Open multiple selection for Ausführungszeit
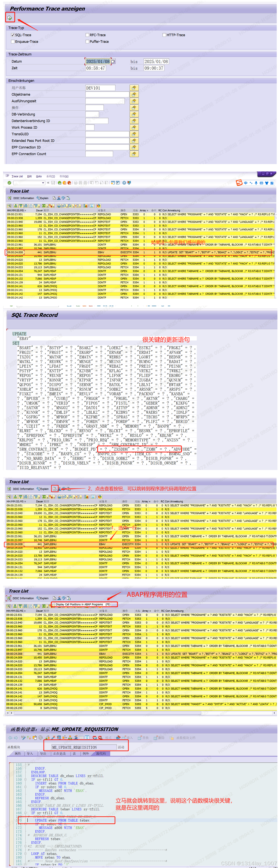Viewport: 278px width, 868px height. tap(134, 101)
